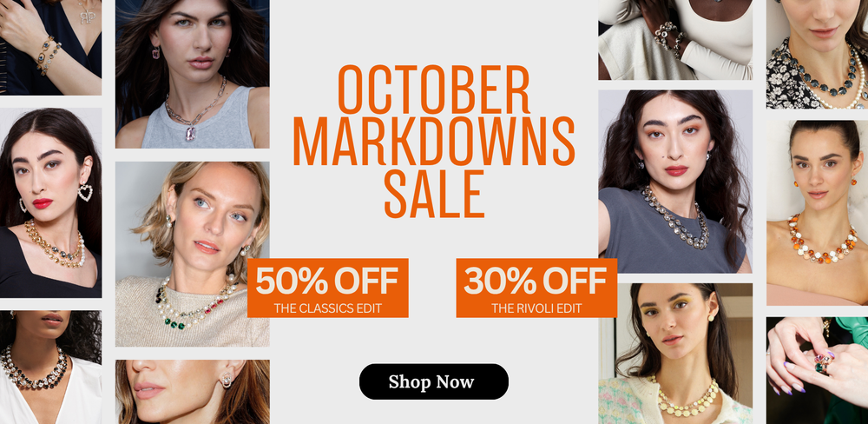Open photo of hands with colorful rings

817,370
